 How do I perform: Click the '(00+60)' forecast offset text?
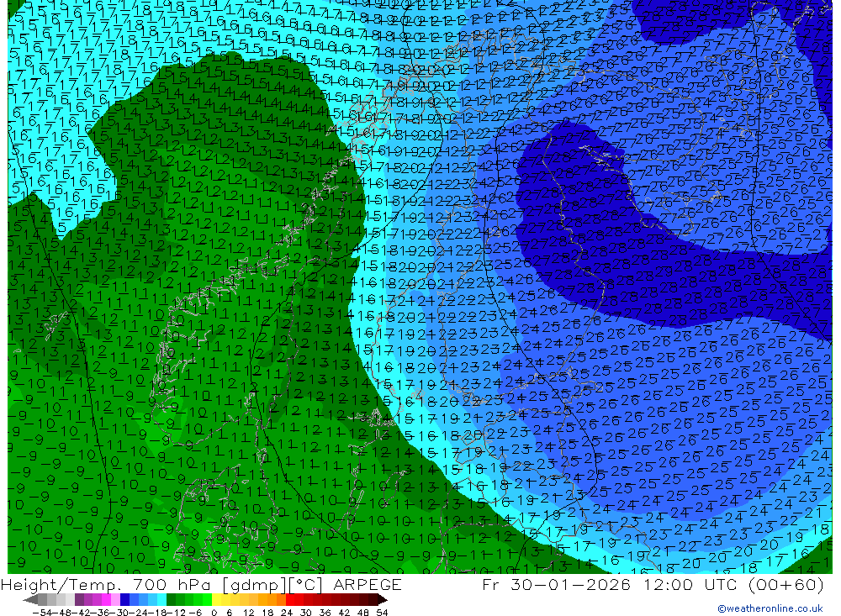point(786,585)
